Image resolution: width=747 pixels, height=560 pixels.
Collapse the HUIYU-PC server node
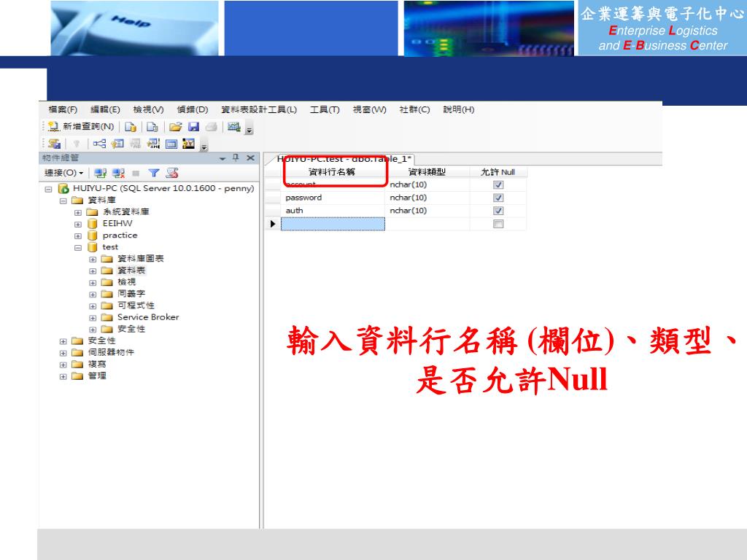[x=48, y=189]
